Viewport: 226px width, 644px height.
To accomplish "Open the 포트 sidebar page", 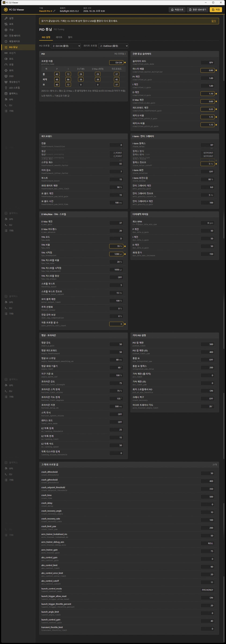I will pyautogui.click(x=18, y=24).
